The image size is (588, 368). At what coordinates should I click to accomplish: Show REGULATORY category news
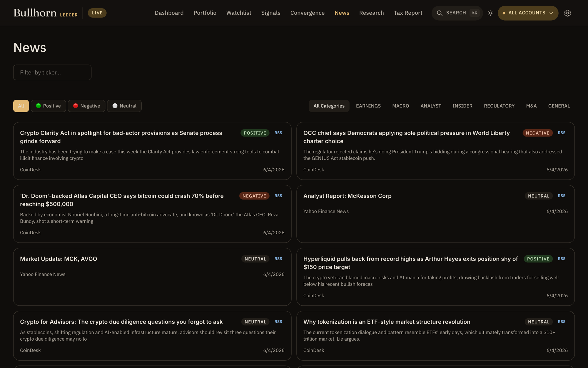click(x=499, y=106)
